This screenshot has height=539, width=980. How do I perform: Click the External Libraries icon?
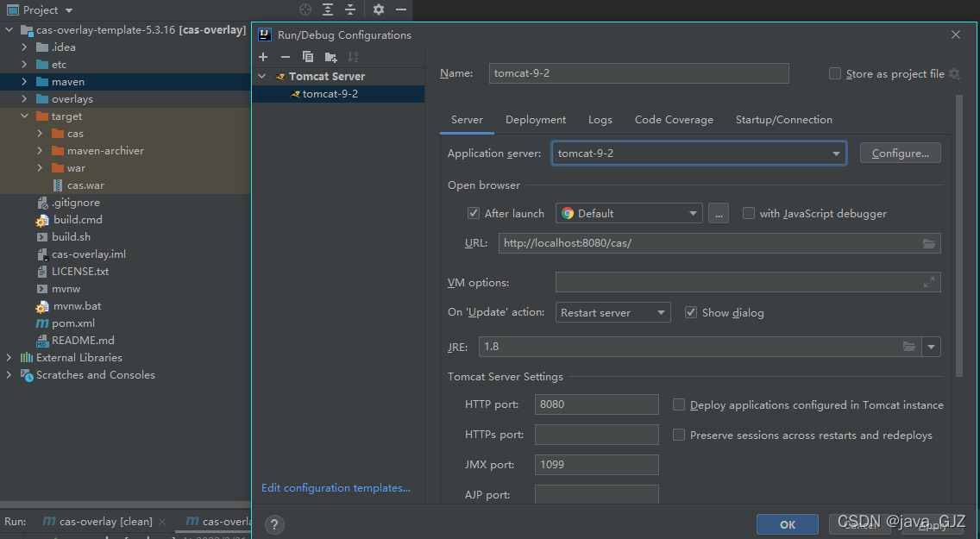pyautogui.click(x=26, y=358)
